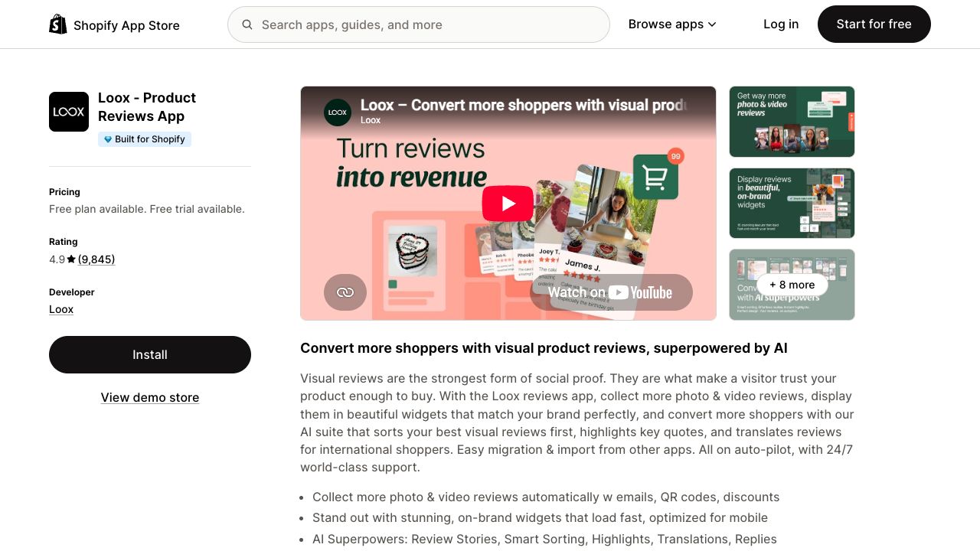Click the video title 'Loox – Convert more shoppers'
980x551 pixels.
pos(524,105)
